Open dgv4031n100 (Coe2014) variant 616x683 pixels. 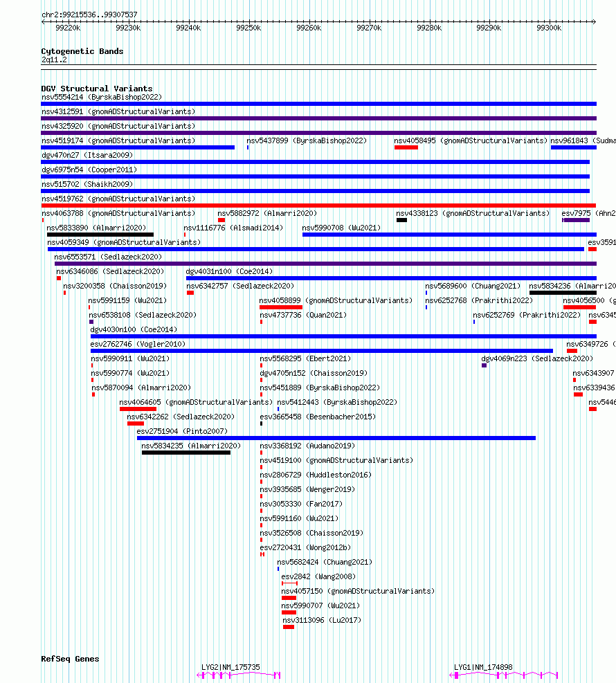pyautogui.click(x=229, y=271)
